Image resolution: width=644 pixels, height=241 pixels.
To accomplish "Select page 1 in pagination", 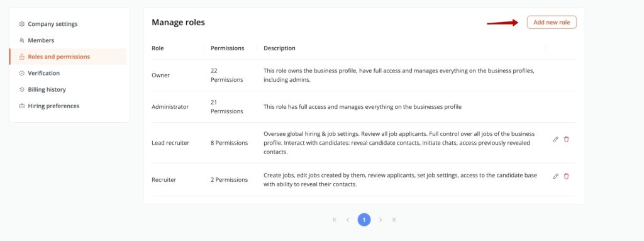I will coord(364,220).
